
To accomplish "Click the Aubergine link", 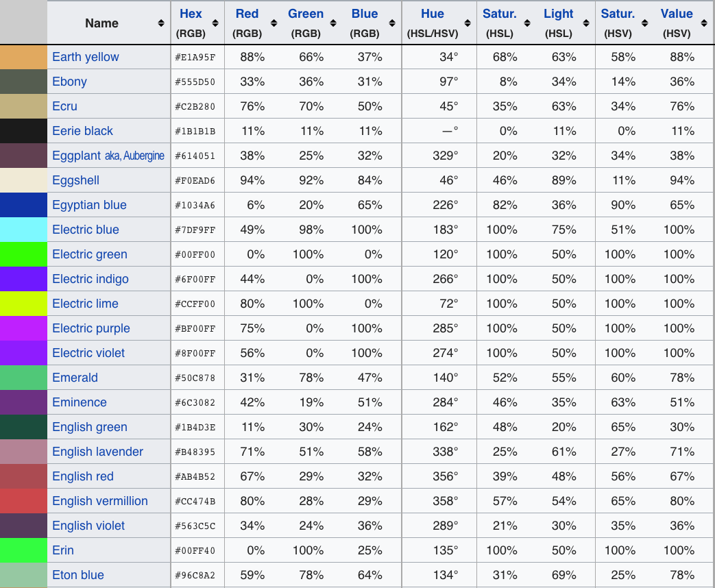I will [144, 156].
